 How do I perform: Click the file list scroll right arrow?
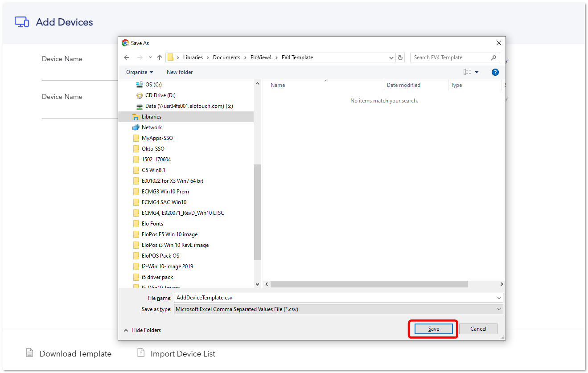(x=502, y=284)
